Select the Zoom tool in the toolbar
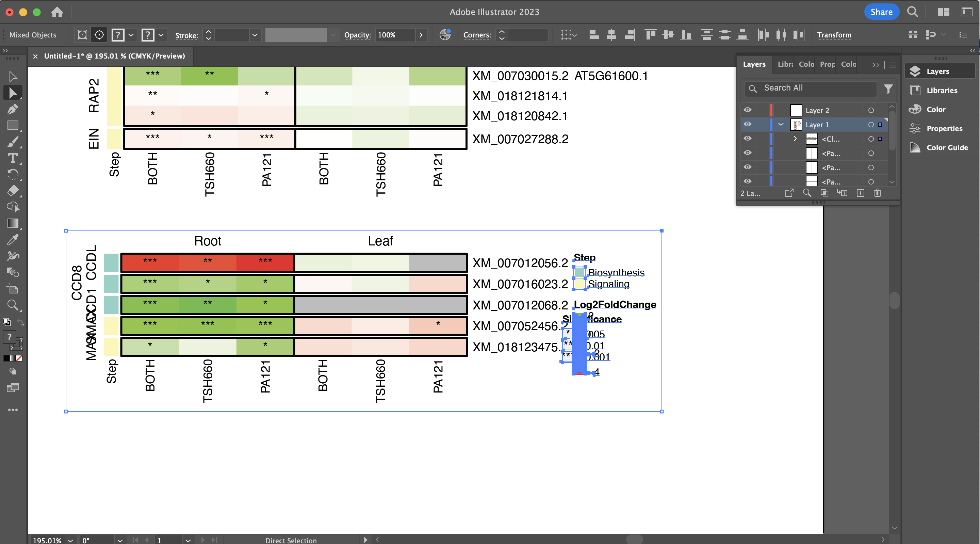The height and width of the screenshot is (544, 980). coord(13,305)
